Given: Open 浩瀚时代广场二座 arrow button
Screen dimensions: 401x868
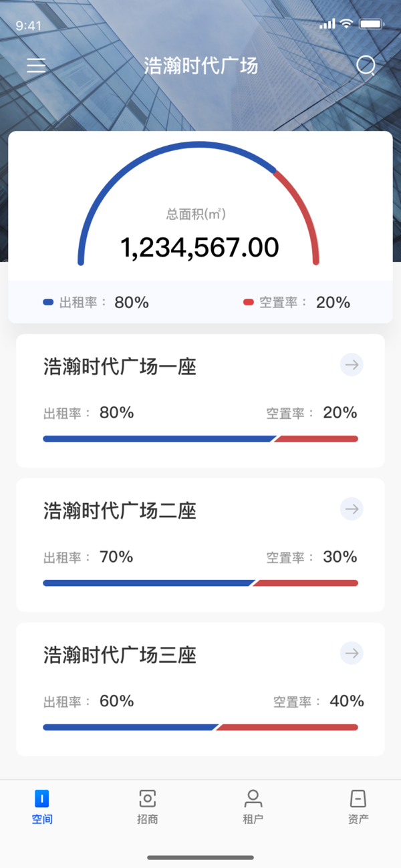Looking at the screenshot, I should [x=352, y=509].
